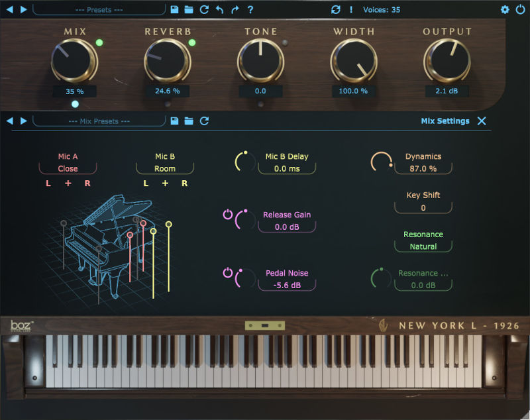Open the main Presets dropdown
The height and width of the screenshot is (420, 530).
click(x=99, y=10)
